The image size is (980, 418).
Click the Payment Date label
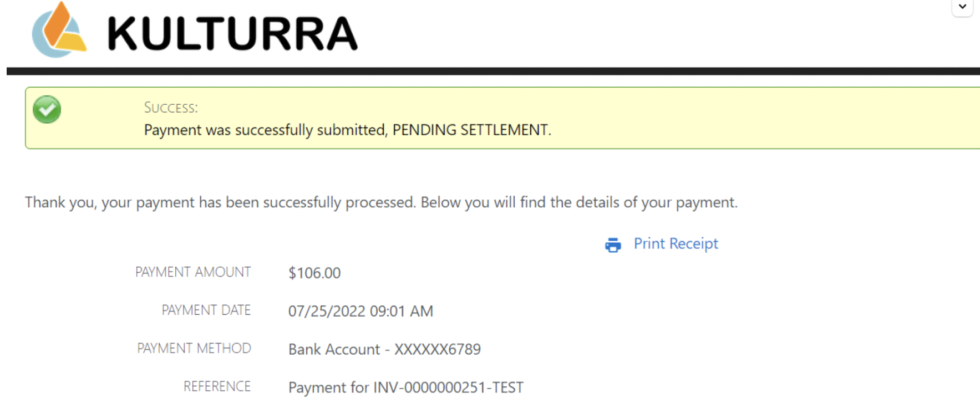[206, 310]
